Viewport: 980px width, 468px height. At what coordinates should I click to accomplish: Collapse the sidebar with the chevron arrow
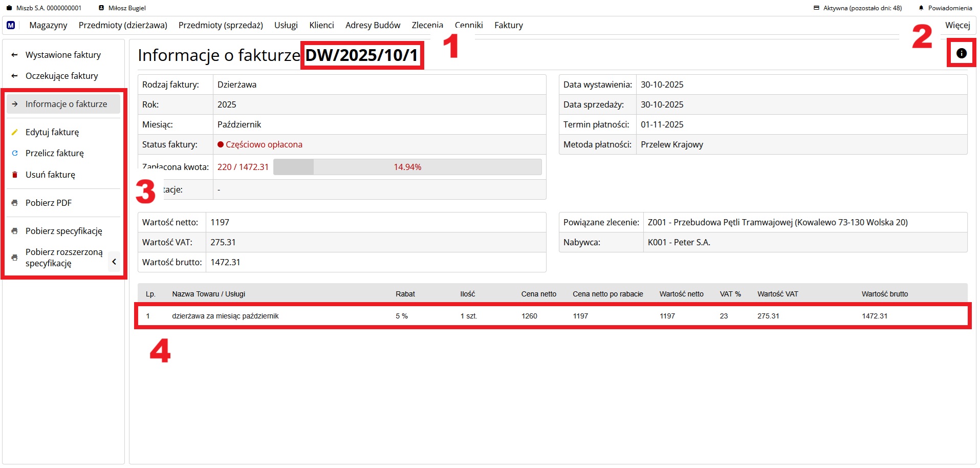tap(114, 262)
